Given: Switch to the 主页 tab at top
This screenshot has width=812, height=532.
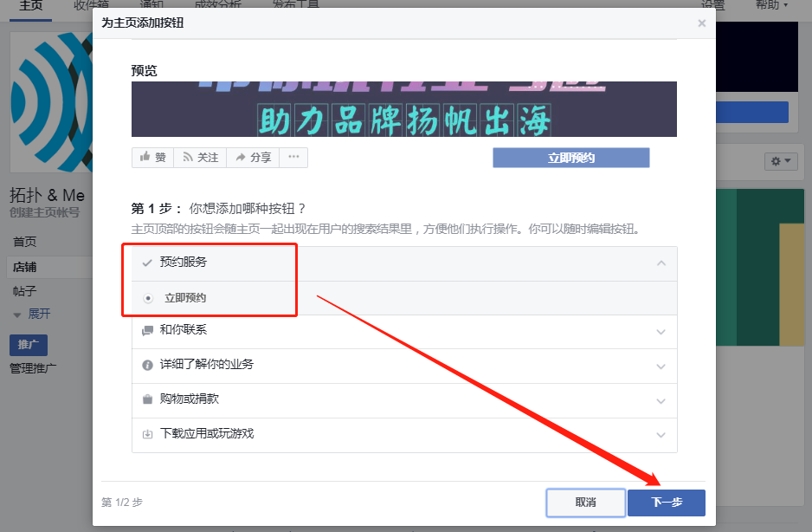Looking at the screenshot, I should click(x=31, y=5).
